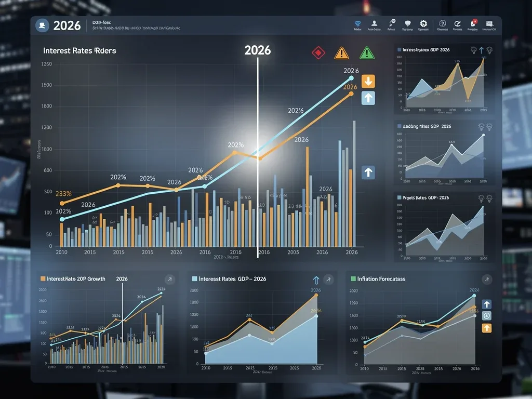The width and height of the screenshot is (532, 399).
Task: Select the 2026 timeline marker above the main chart
Action: coord(258,50)
